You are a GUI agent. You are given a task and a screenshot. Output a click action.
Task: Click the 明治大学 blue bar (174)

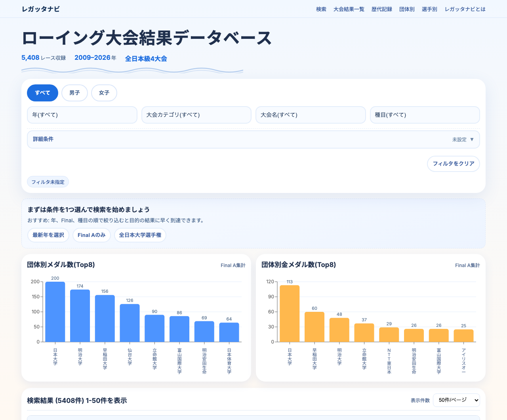80,316
